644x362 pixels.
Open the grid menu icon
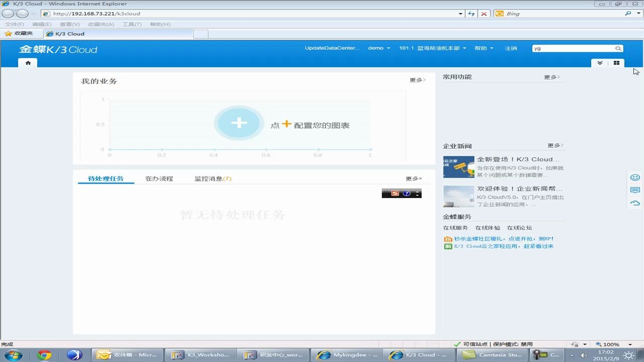coord(616,63)
